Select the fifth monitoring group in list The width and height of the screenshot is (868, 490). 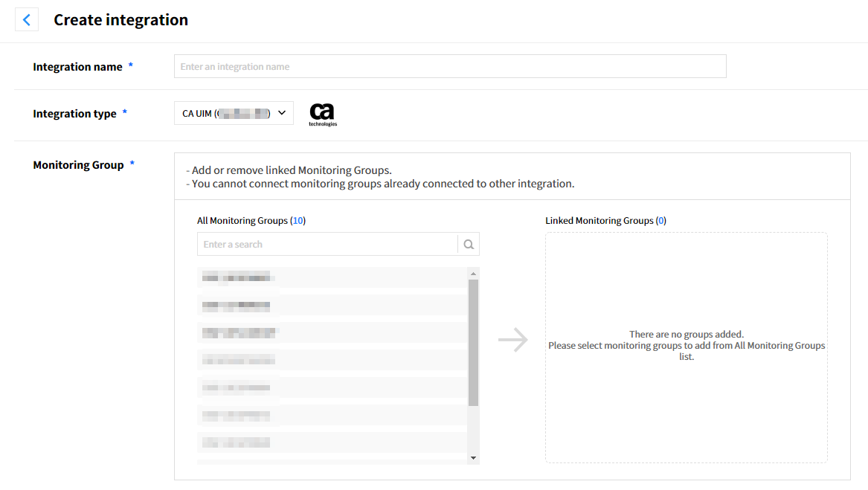pos(332,387)
